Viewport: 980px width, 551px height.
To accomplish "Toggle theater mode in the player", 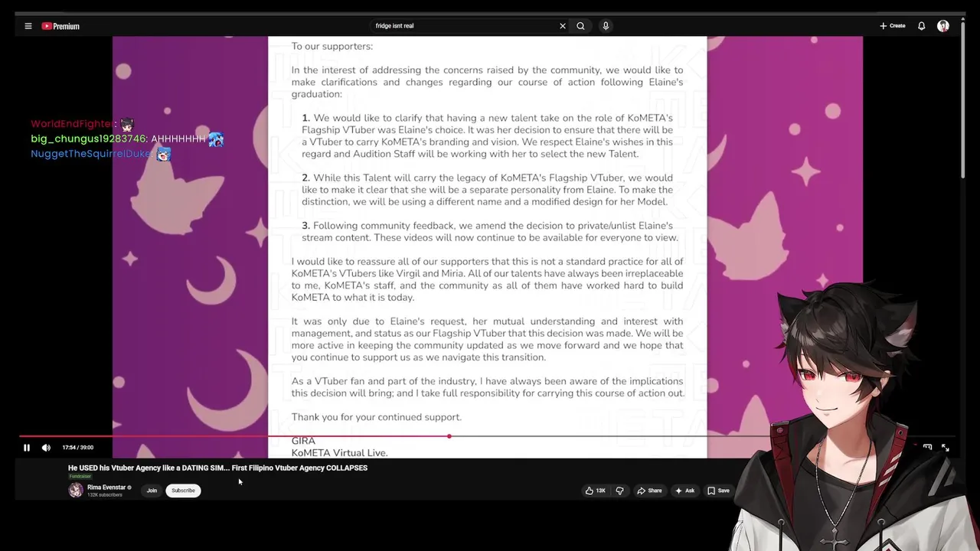I will pyautogui.click(x=927, y=448).
